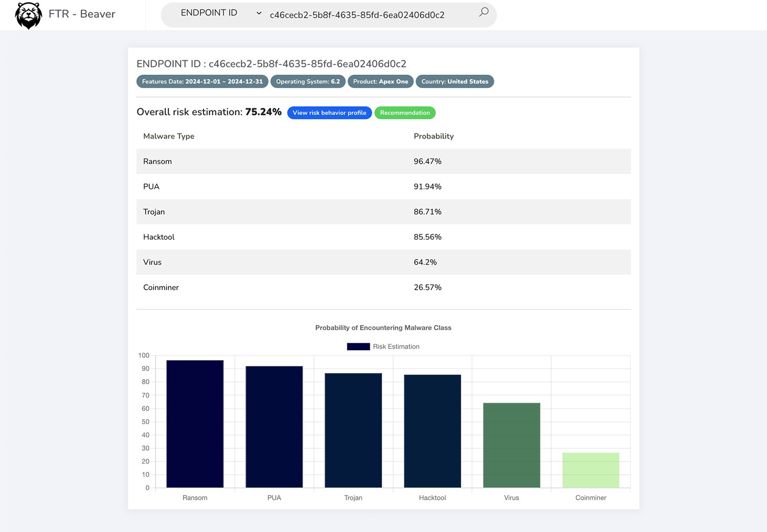The height and width of the screenshot is (532, 767).
Task: Click the Malware Type column header
Action: click(169, 136)
